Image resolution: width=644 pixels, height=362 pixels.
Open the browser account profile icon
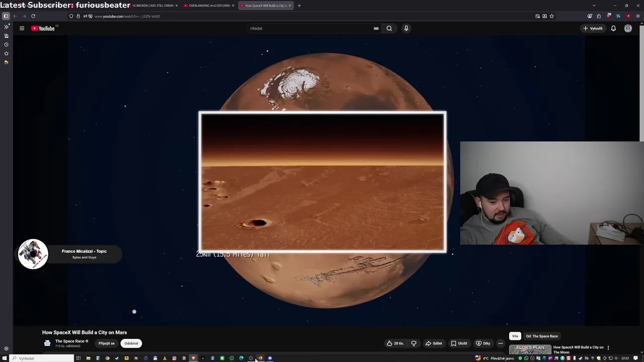coord(590,16)
